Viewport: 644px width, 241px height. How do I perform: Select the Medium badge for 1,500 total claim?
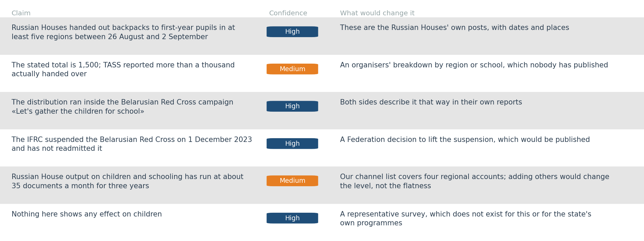click(292, 69)
